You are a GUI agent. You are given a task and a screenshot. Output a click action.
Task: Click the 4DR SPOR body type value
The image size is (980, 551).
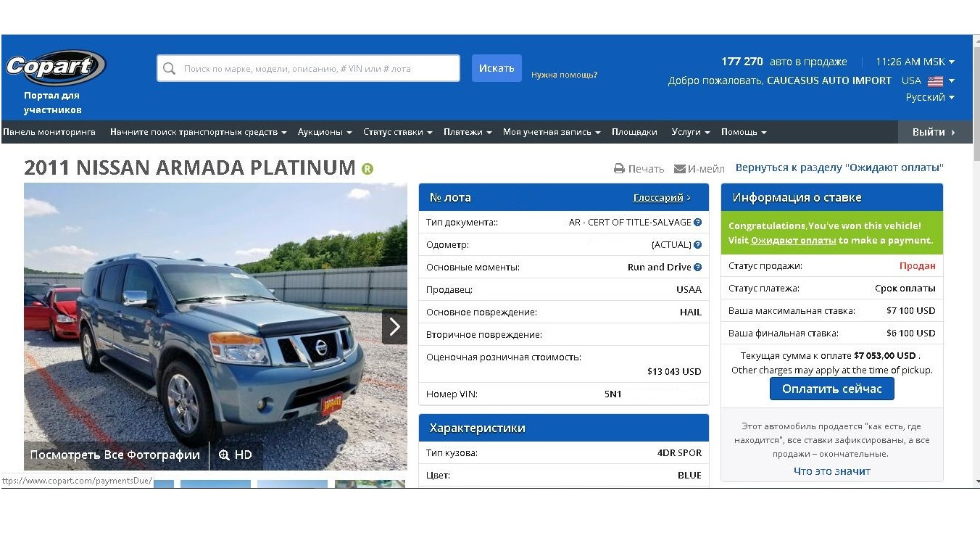[x=679, y=453]
